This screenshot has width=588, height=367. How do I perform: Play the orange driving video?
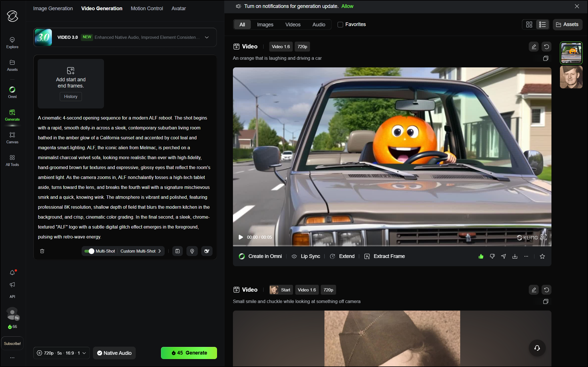[240, 237]
